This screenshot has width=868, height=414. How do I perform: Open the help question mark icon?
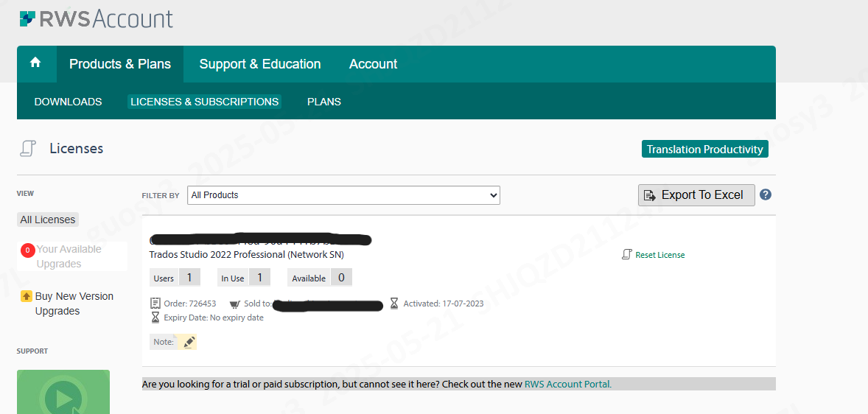766,194
